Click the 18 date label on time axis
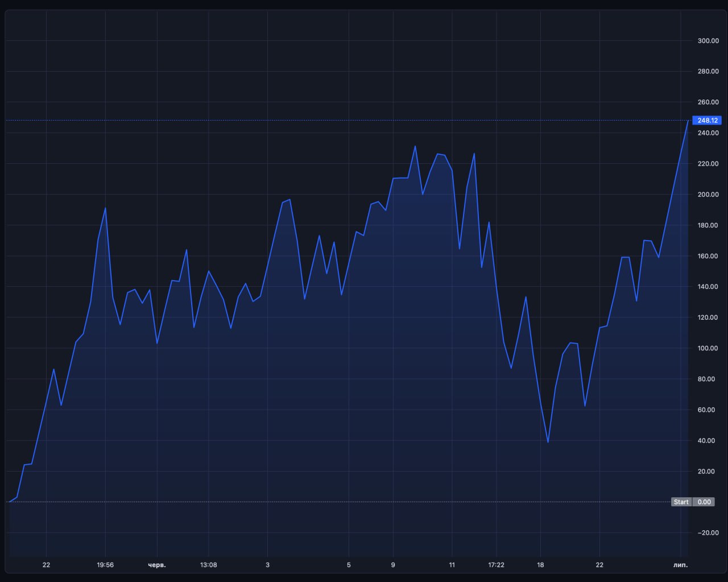 click(x=540, y=565)
